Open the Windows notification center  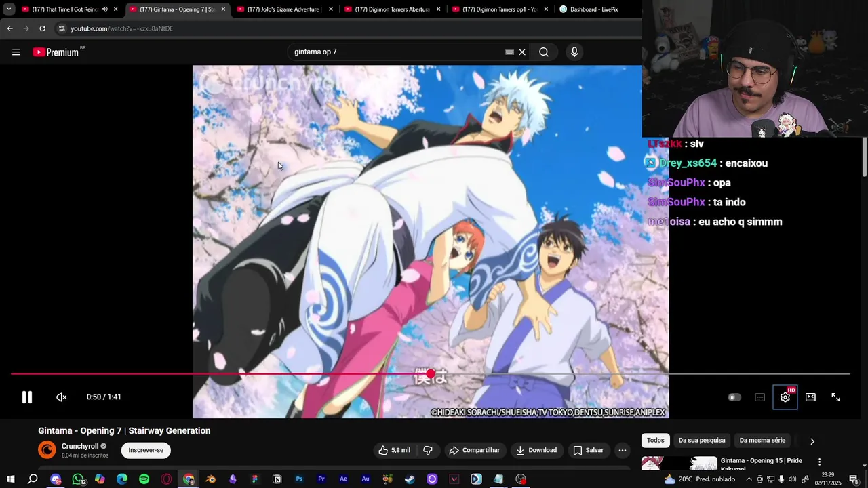point(854,479)
